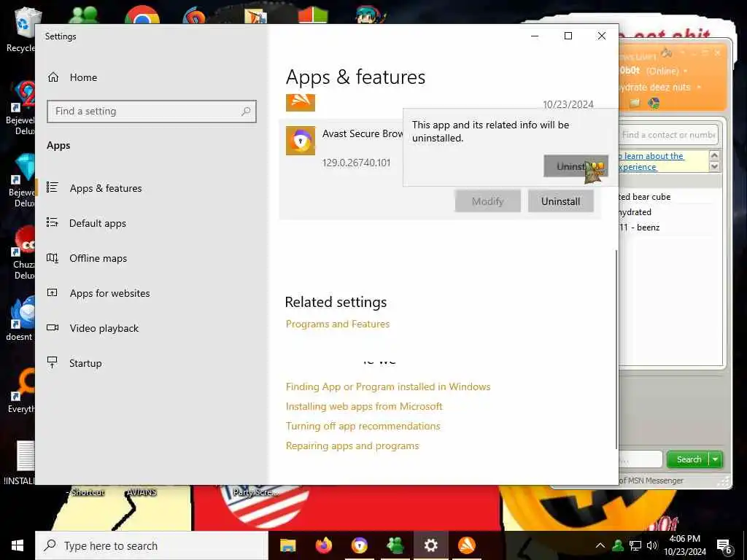The image size is (747, 560).
Task: Click the green Search button in Messenger
Action: (689, 459)
